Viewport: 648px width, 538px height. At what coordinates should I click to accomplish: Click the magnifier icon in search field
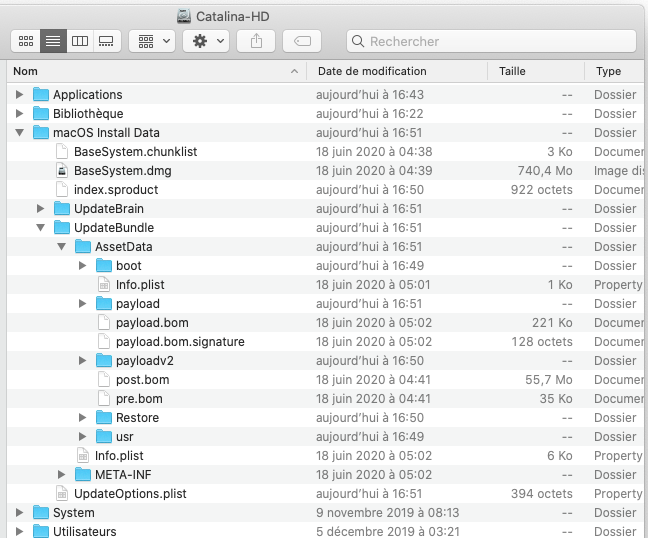357,41
